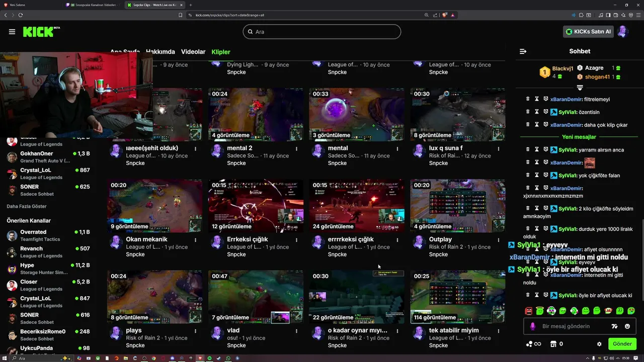The height and width of the screenshot is (362, 644).
Task: Open the Revanch recommended channel
Action: click(x=48, y=252)
